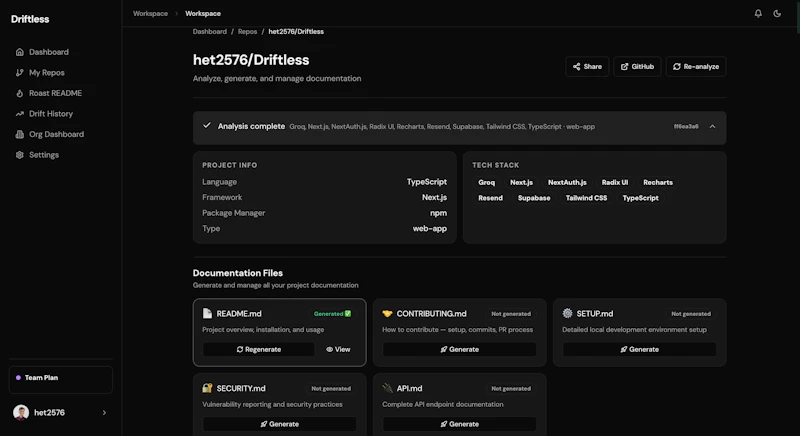The height and width of the screenshot is (436, 800).
Task: Click Not generated badge on CONTRIBUTING.md
Action: point(511,314)
